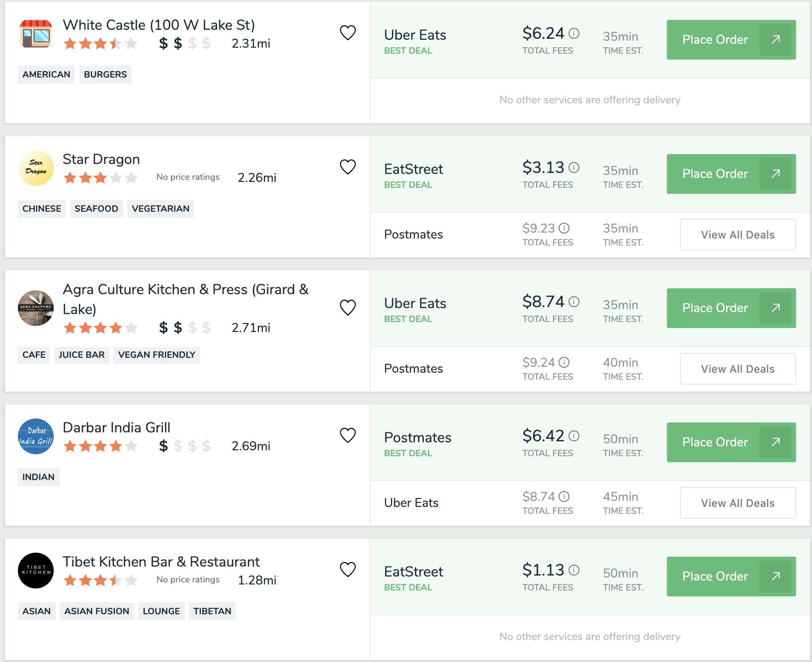812x662 pixels.
Task: Select the VEGAN FRIENDLY tag
Action: click(x=157, y=355)
